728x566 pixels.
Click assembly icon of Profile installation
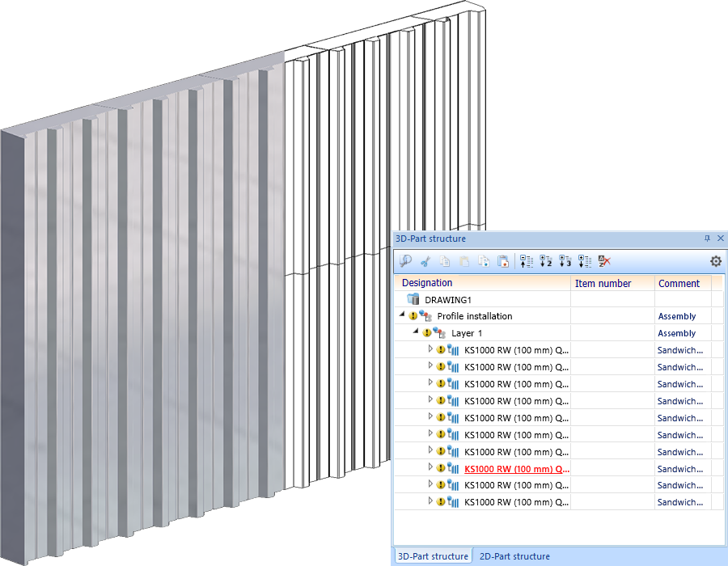click(425, 316)
